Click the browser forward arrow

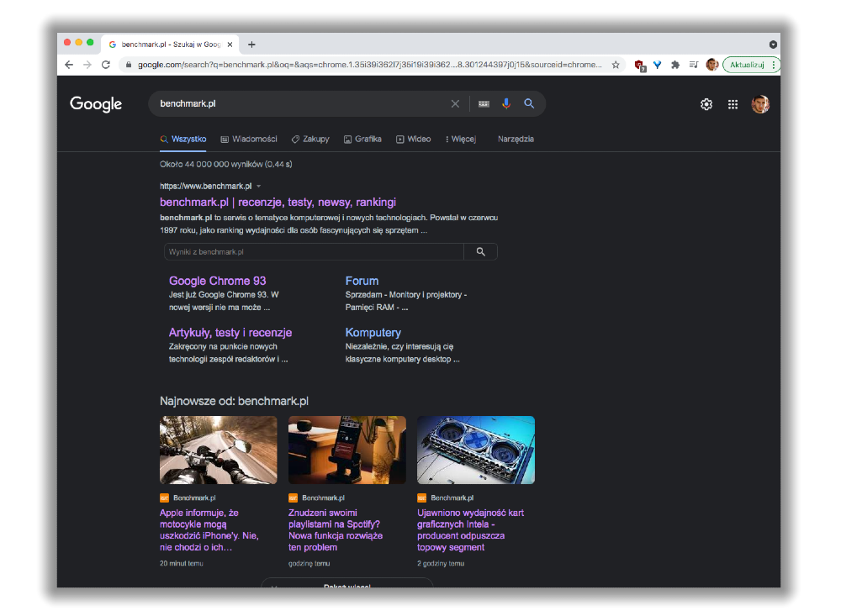tap(87, 65)
